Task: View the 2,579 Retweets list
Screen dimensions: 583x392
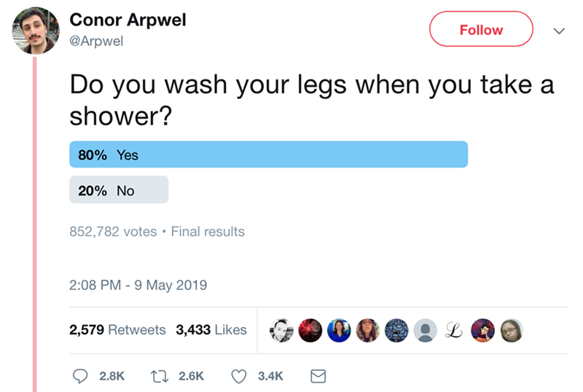Action: [117, 330]
